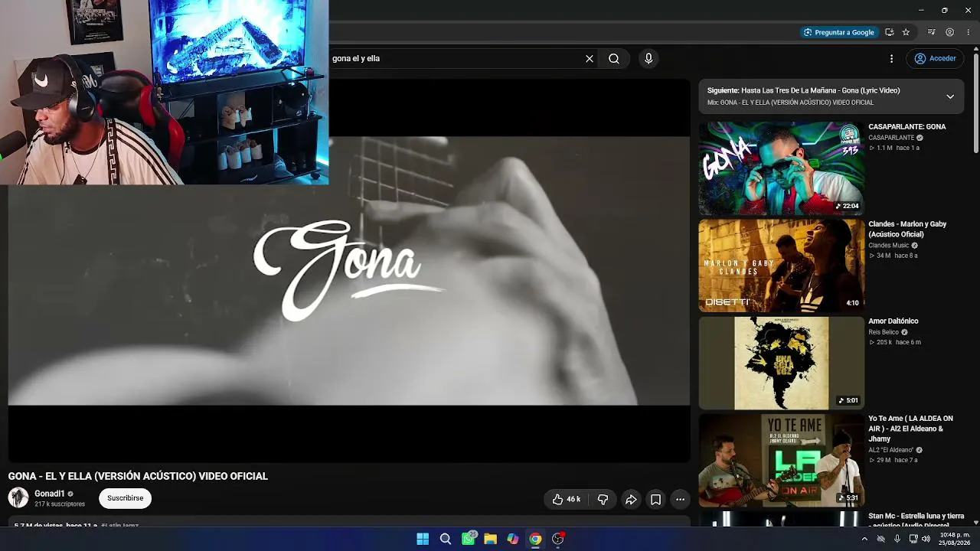Start voice search with the microphone icon
The height and width of the screenshot is (551, 980).
(x=648, y=58)
